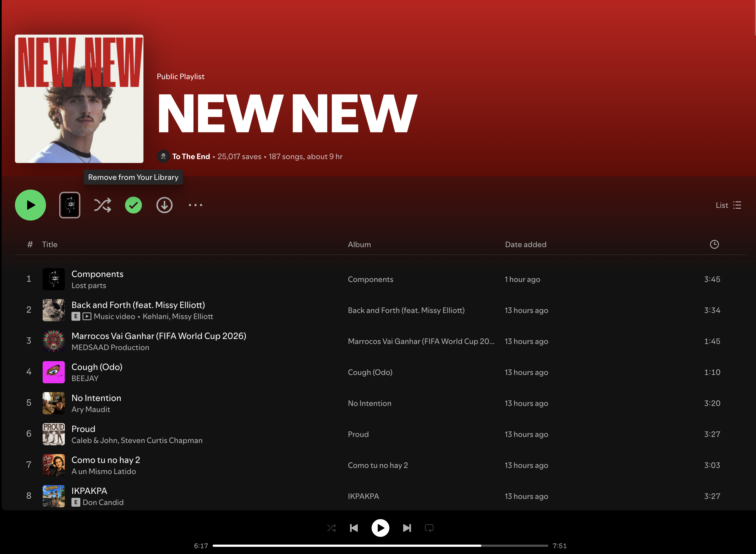Download the playlist using the down-arrow circle icon
This screenshot has height=554, width=756.
[x=164, y=205]
